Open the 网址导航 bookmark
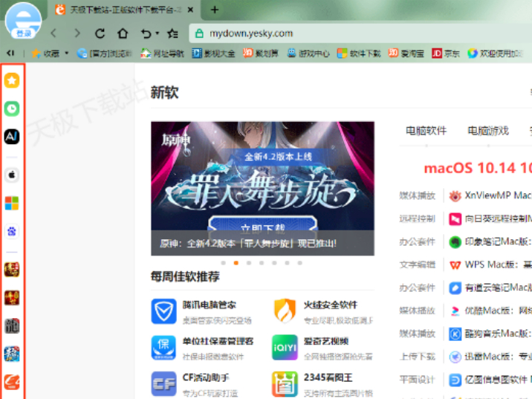Screen dimensions: 532x399 point(163,53)
